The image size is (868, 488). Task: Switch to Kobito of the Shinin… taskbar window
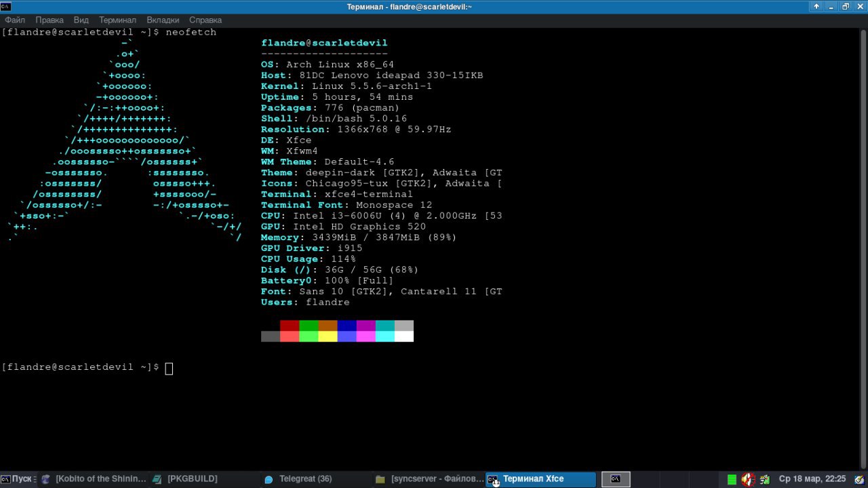point(94,478)
